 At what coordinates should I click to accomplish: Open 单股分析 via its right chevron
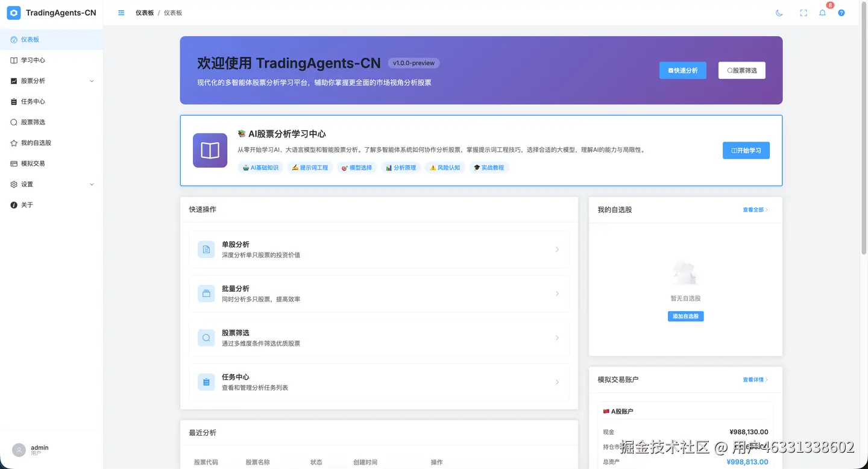[x=557, y=249]
